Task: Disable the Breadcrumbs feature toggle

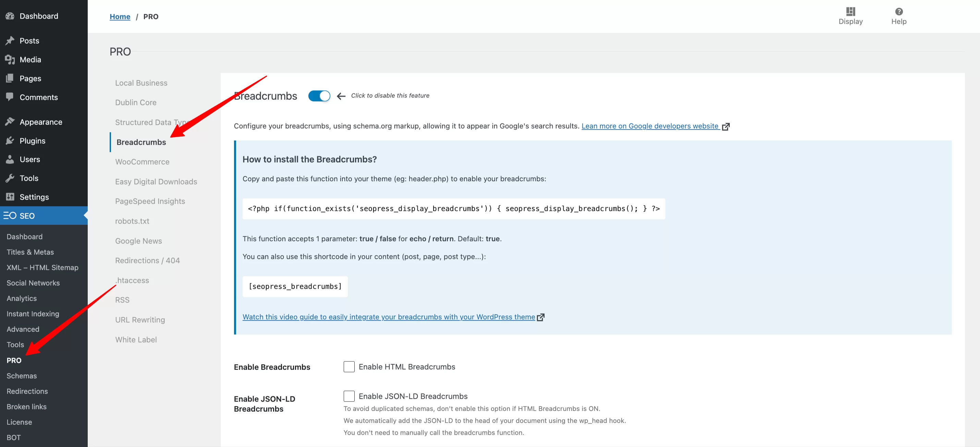Action: click(319, 95)
